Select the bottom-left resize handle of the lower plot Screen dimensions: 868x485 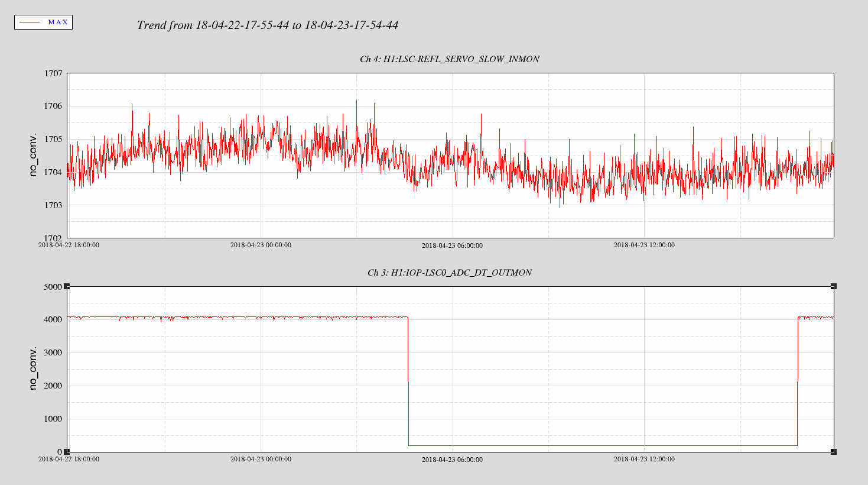click(x=67, y=452)
